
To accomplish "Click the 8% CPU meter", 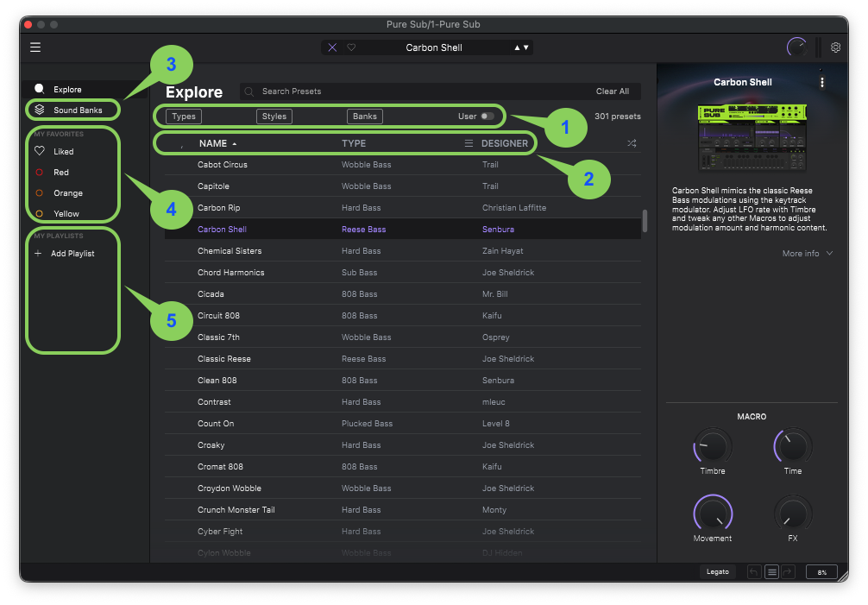I will (822, 572).
